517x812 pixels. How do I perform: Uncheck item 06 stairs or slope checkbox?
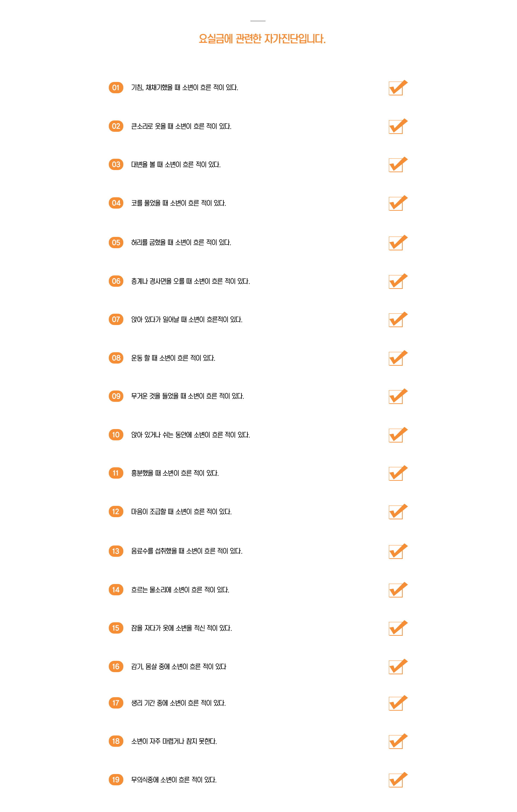(x=396, y=282)
